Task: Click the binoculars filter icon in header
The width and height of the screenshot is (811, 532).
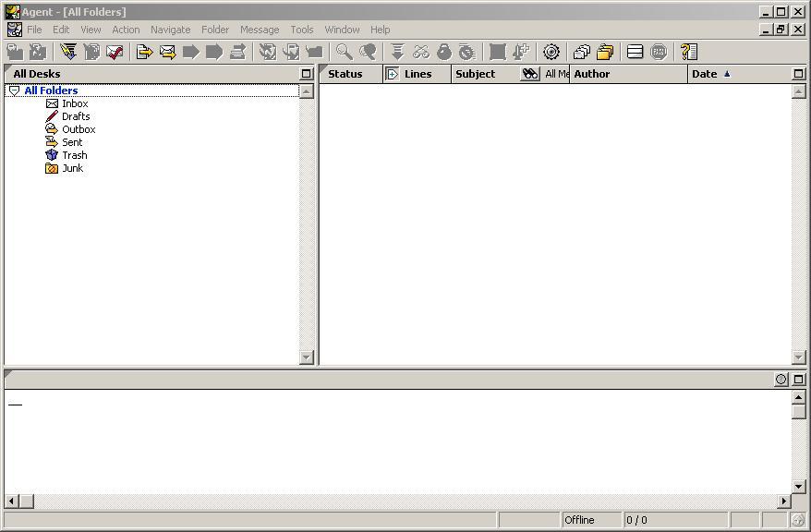Action: [529, 74]
